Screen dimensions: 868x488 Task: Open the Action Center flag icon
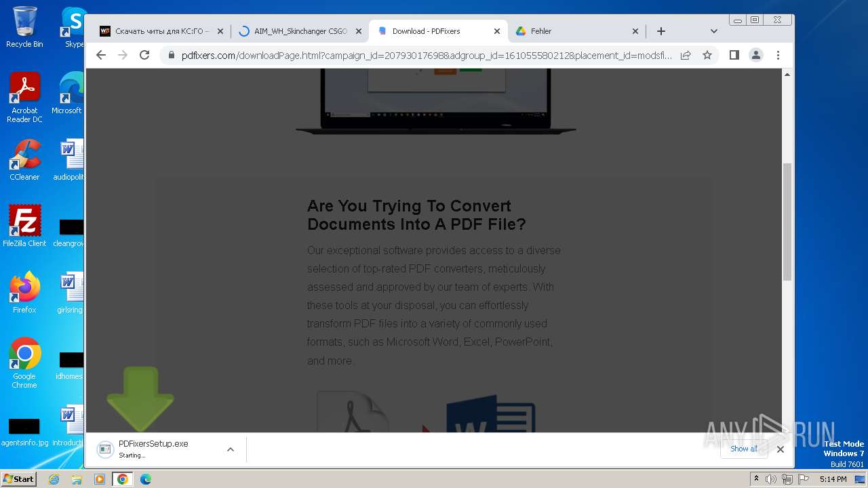click(x=802, y=479)
